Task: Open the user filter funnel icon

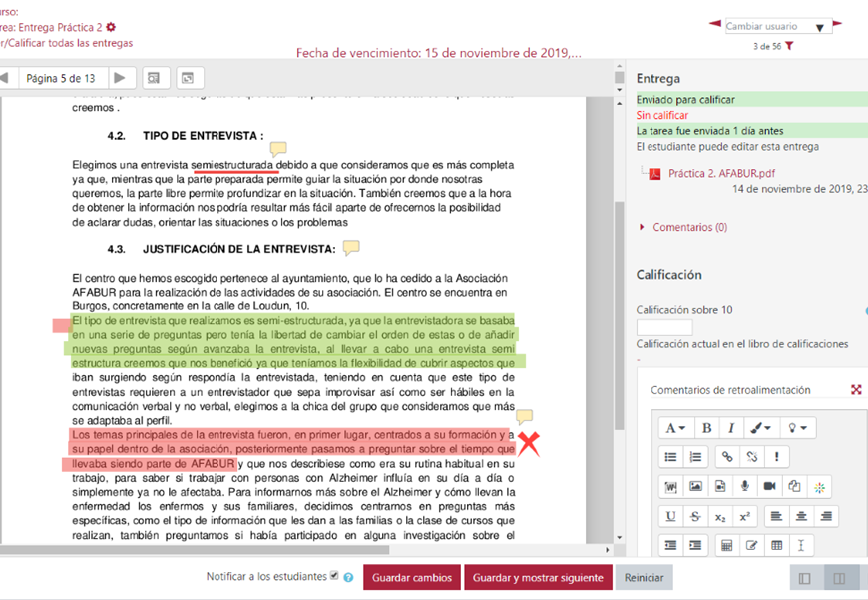Action: pos(789,46)
